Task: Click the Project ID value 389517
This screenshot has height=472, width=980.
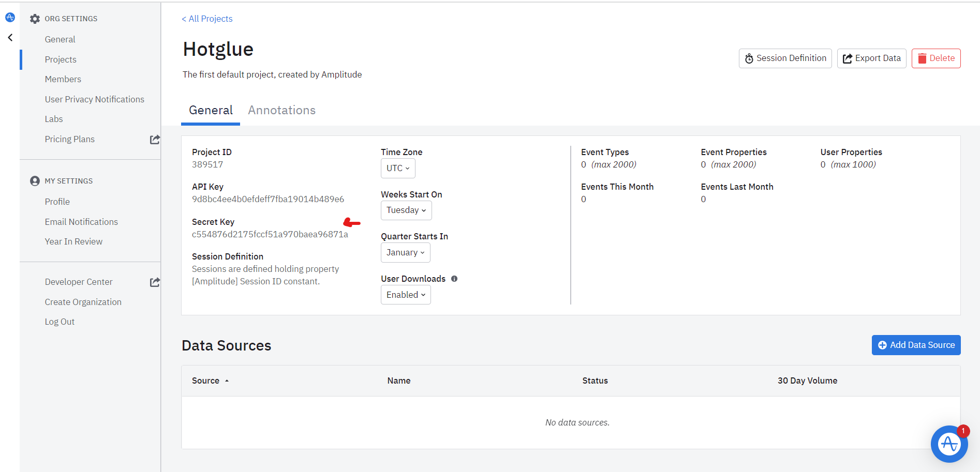Action: click(x=207, y=164)
